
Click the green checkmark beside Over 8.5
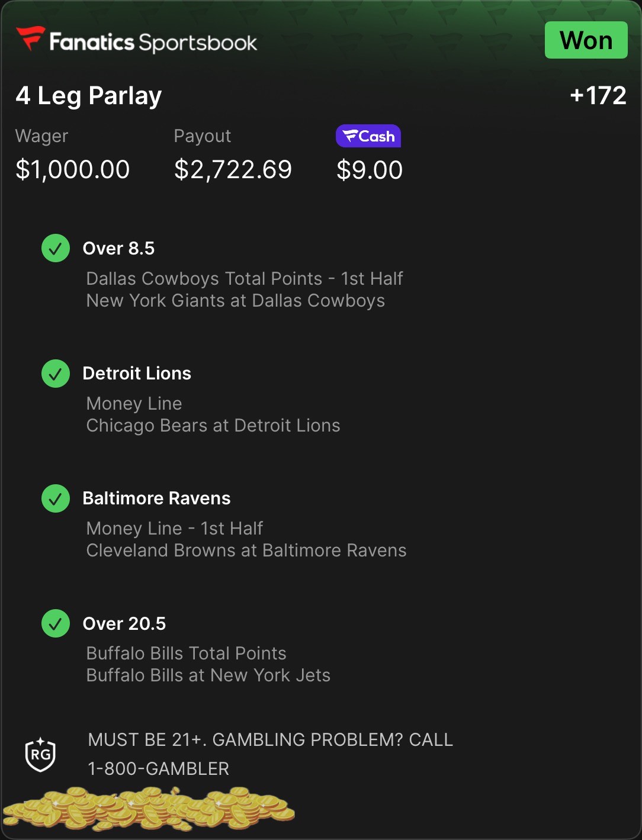click(x=56, y=248)
